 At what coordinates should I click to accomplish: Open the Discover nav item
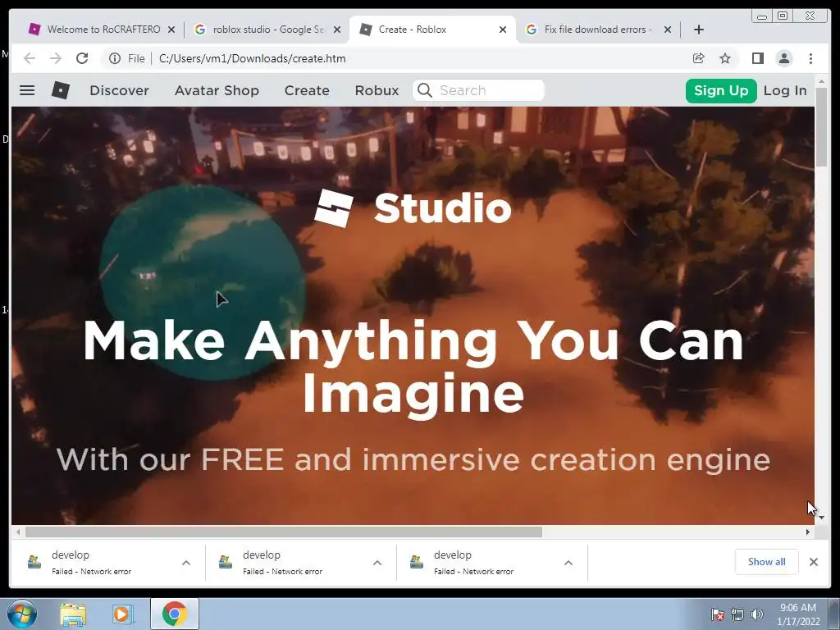point(120,90)
